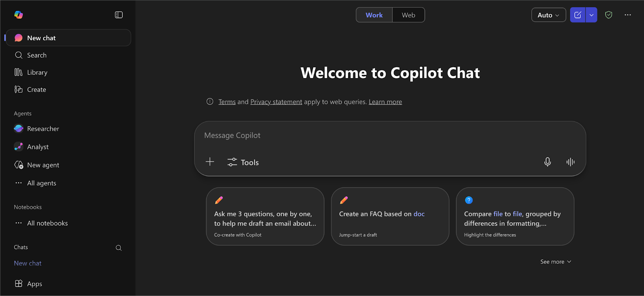Click the plus icon to add content
The height and width of the screenshot is (296, 644).
(210, 162)
